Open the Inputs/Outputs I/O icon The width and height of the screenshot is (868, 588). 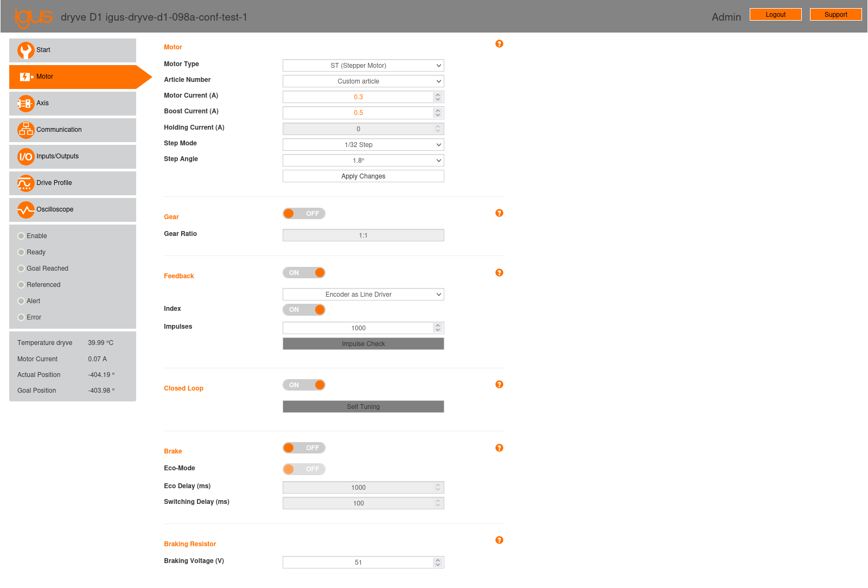(25, 157)
